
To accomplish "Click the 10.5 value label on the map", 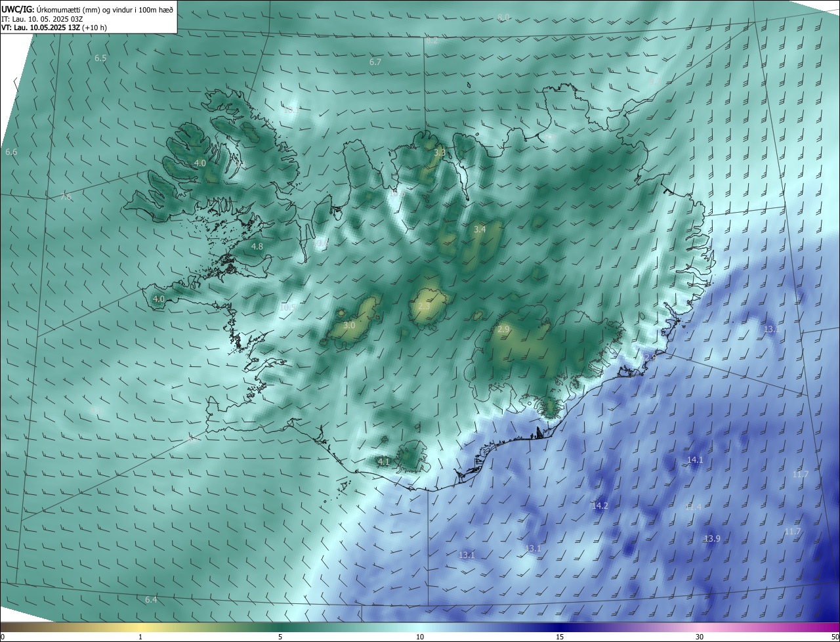I will pyautogui.click(x=287, y=307).
